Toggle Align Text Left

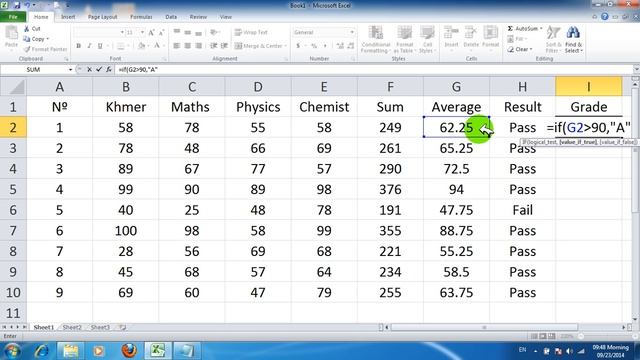pyautogui.click(x=177, y=46)
